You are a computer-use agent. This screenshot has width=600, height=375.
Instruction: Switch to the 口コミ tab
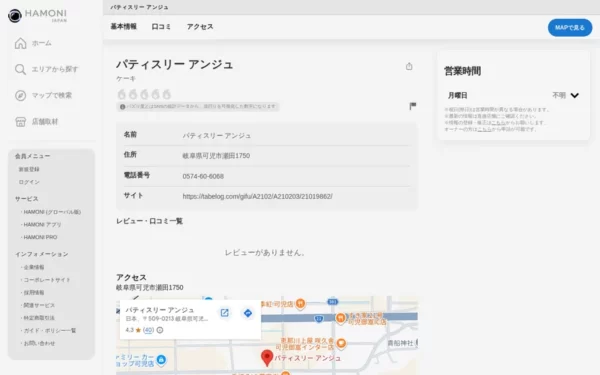[161, 26]
